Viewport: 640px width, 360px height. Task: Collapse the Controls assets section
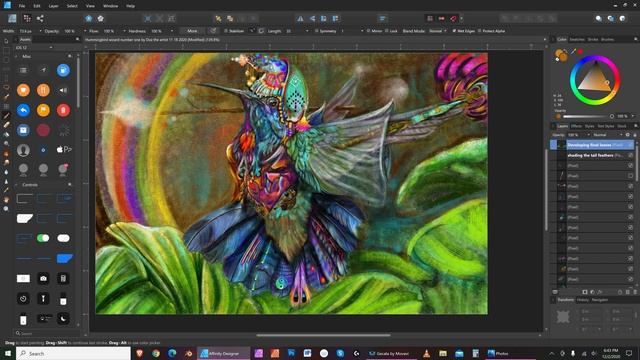(x=16, y=185)
